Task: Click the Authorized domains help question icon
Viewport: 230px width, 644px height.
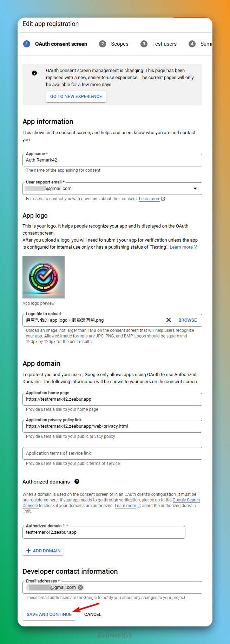Action: [77, 481]
